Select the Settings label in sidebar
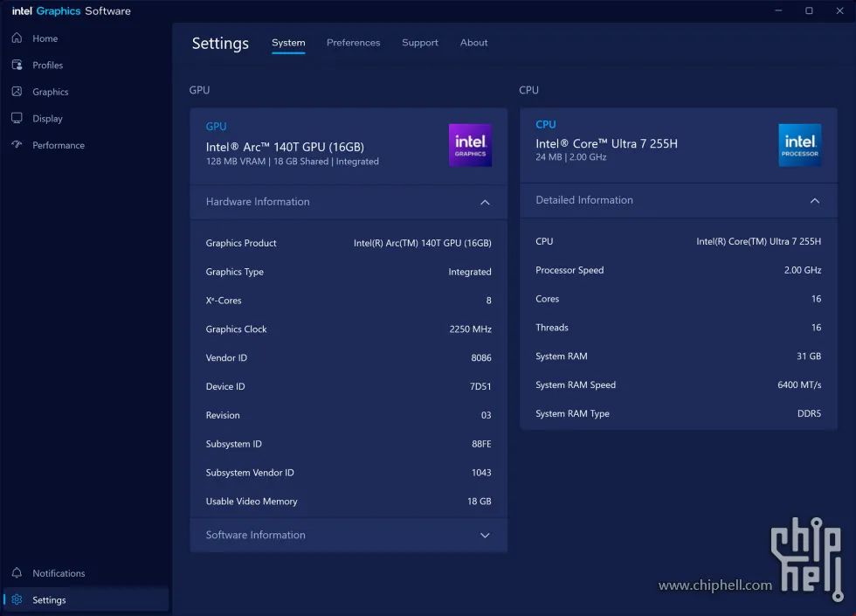The height and width of the screenshot is (616, 856). [x=49, y=599]
